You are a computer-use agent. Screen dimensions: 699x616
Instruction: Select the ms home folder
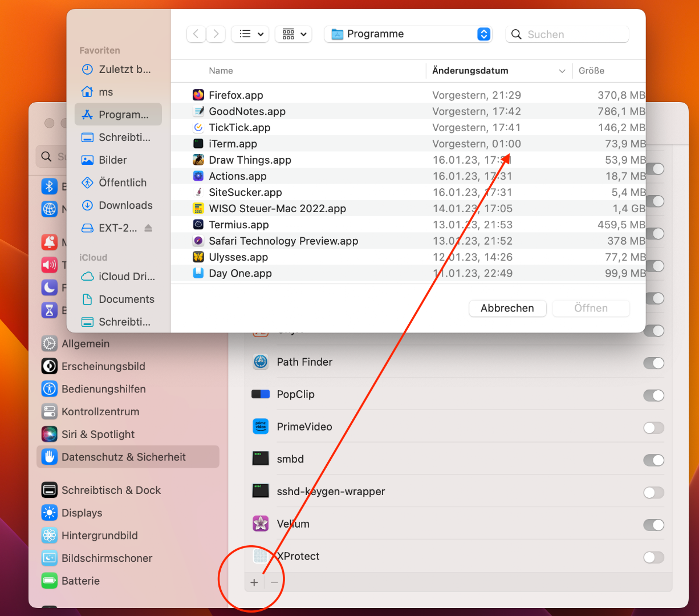[x=118, y=92]
